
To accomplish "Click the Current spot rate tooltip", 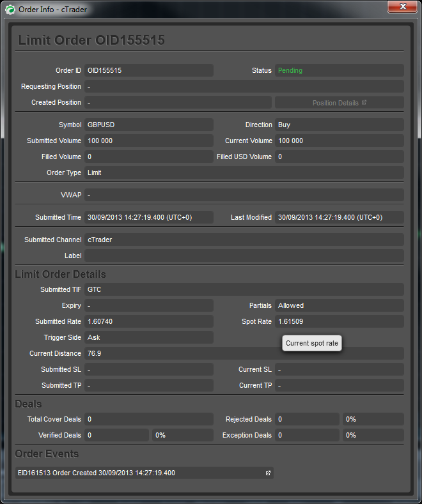I will coord(312,343).
